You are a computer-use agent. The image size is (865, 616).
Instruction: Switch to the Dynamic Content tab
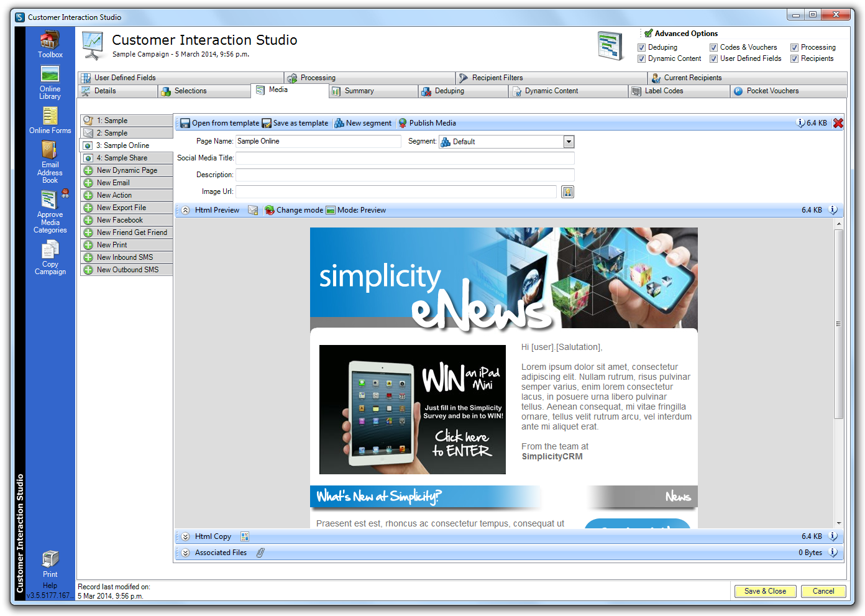coord(568,91)
